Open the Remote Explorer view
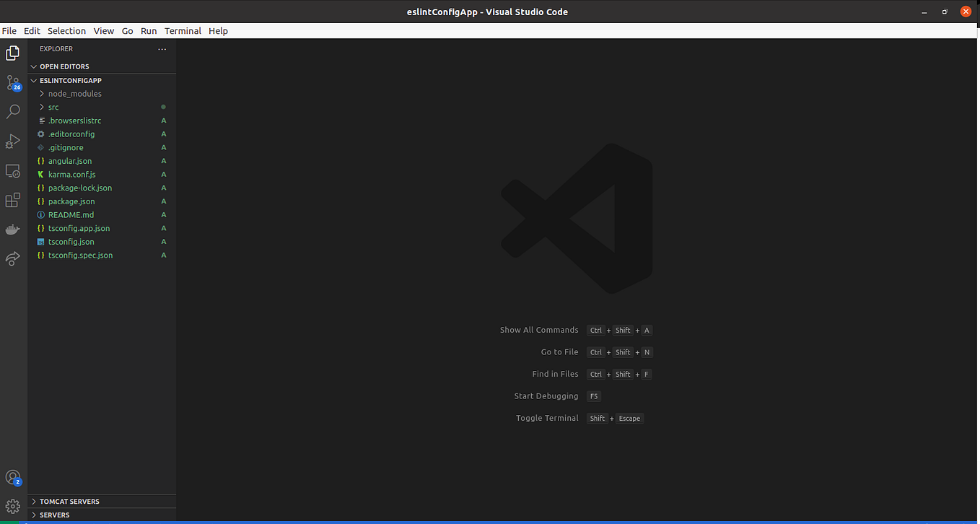 [12, 171]
